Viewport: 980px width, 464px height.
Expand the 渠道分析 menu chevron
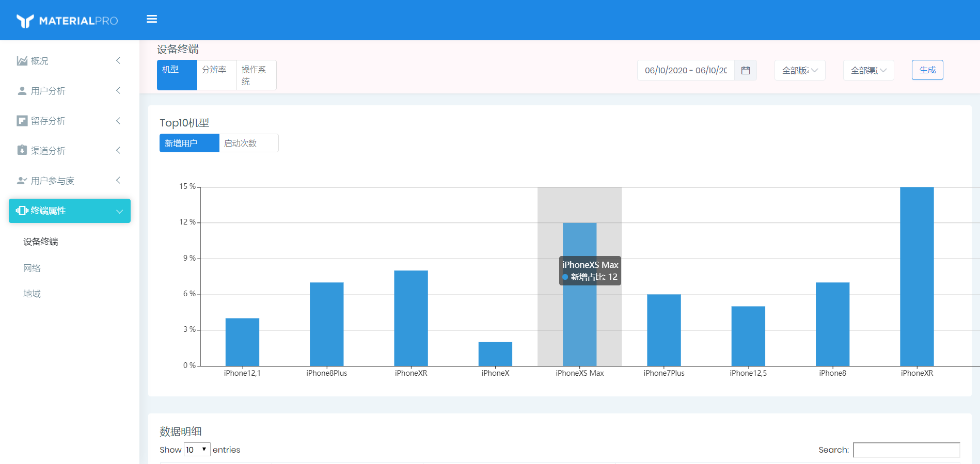[x=118, y=150]
